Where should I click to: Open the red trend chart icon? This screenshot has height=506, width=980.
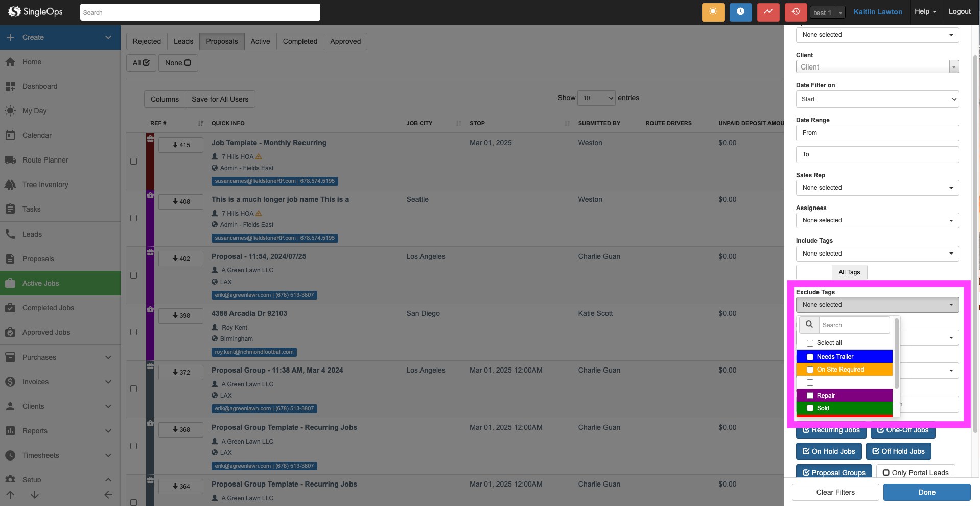(768, 12)
